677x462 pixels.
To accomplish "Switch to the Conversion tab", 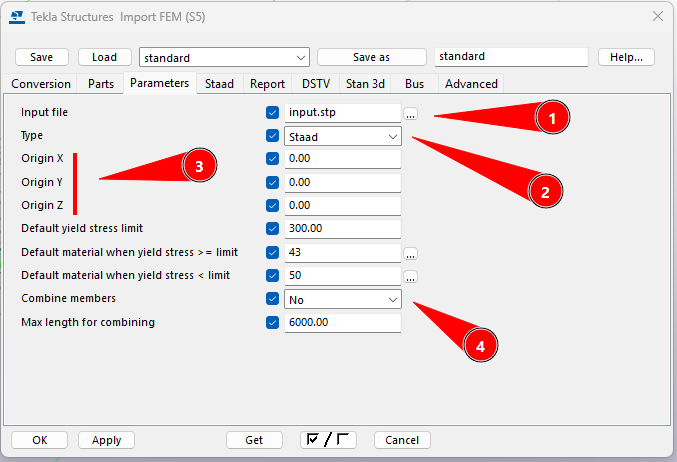I will click(x=42, y=84).
